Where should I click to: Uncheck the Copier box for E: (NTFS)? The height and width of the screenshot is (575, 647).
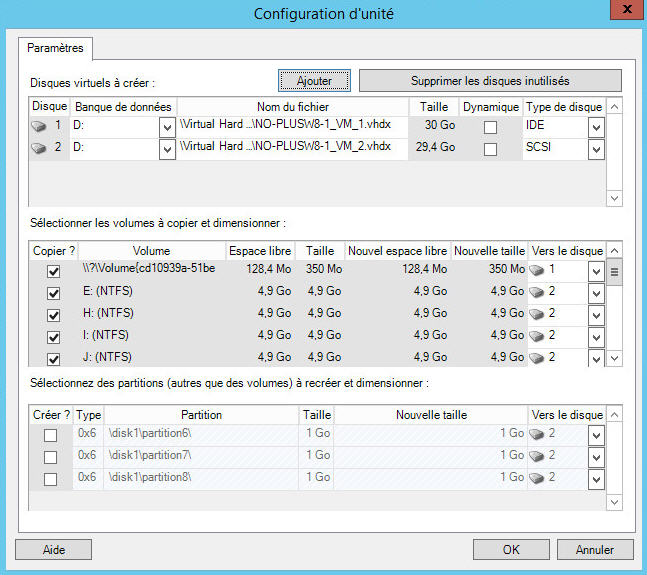click(54, 293)
